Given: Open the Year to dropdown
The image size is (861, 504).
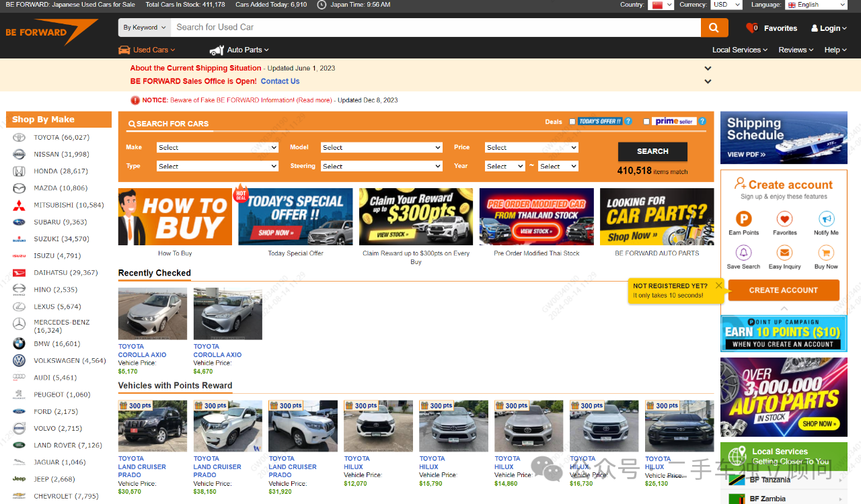Looking at the screenshot, I should (x=558, y=167).
